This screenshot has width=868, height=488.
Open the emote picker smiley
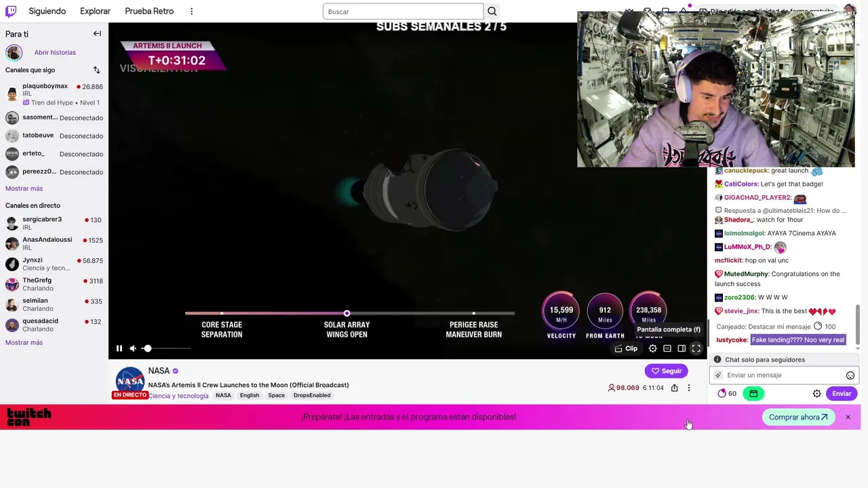[x=850, y=375]
